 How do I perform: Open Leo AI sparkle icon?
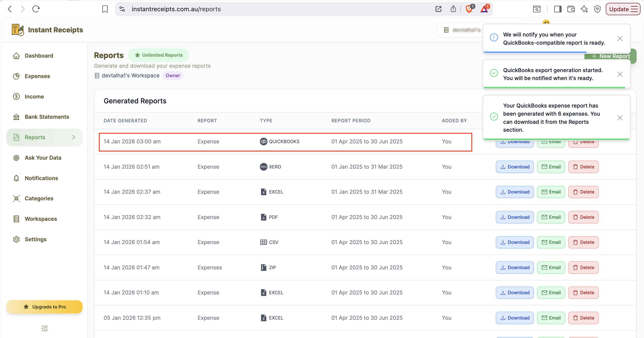(x=584, y=9)
